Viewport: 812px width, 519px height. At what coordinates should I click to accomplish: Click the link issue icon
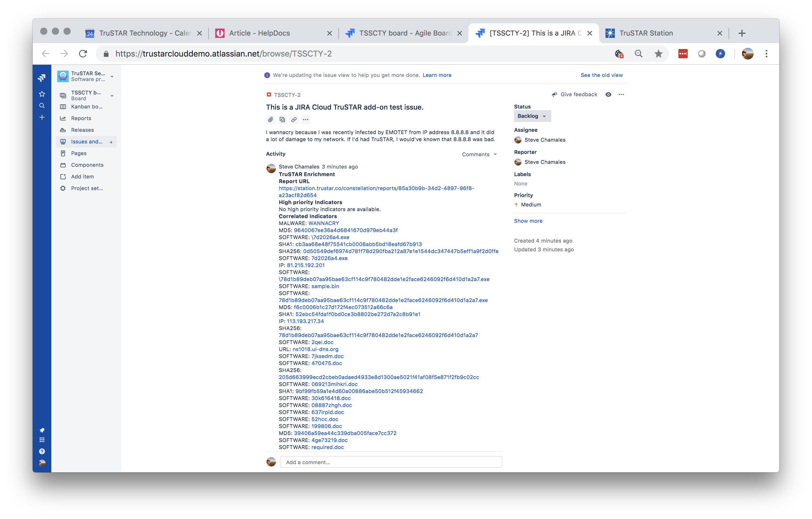294,120
